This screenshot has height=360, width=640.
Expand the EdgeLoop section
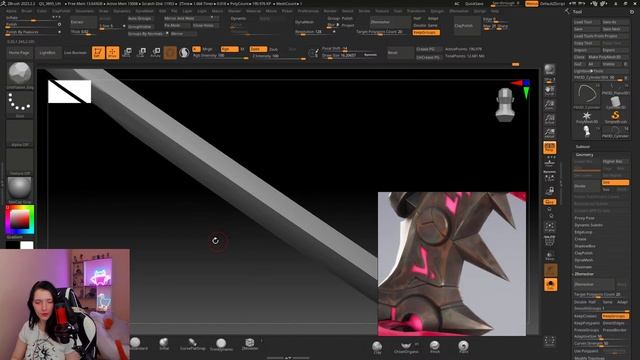click(x=583, y=232)
